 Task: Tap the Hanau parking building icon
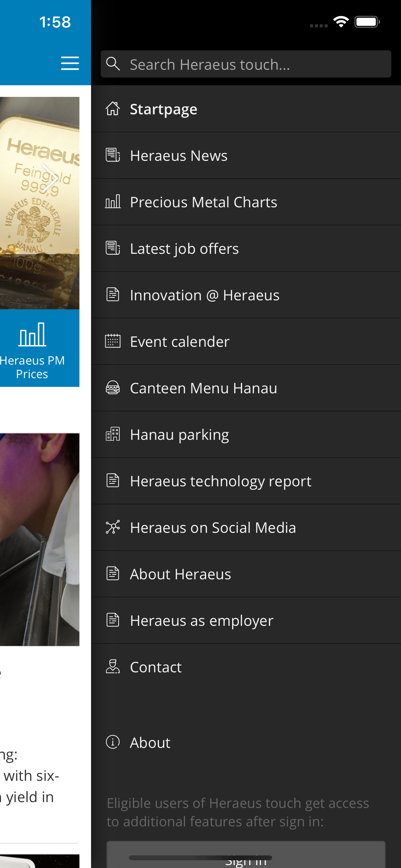[x=113, y=434]
